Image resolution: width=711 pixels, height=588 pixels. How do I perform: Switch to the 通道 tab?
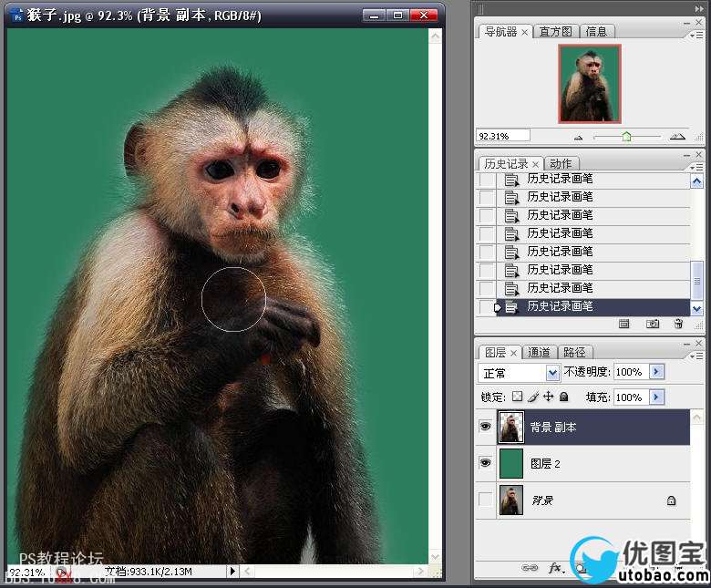tap(539, 352)
